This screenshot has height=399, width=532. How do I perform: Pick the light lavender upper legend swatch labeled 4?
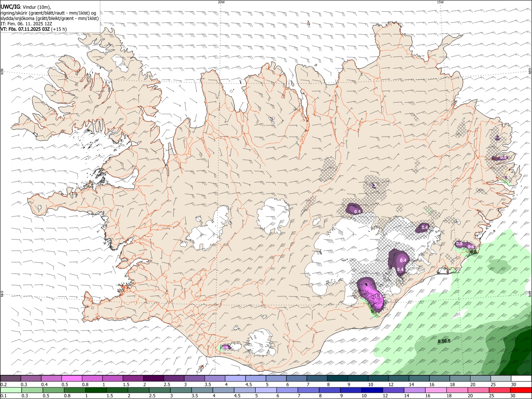point(235,379)
